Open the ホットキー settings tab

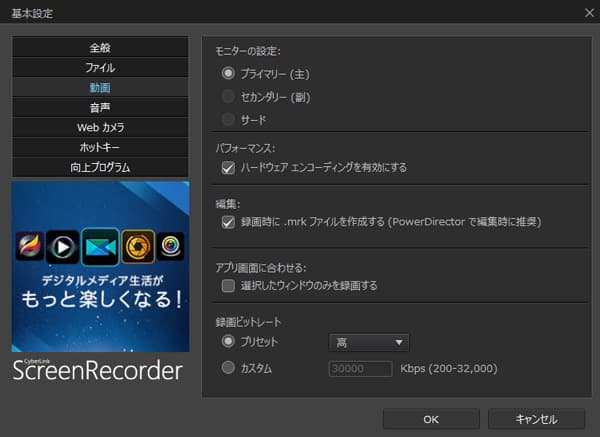(100, 147)
